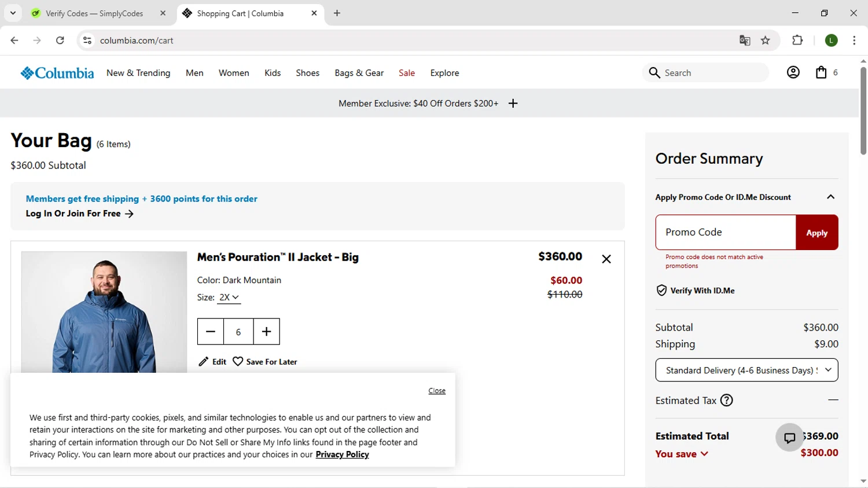Image resolution: width=868 pixels, height=488 pixels.
Task: Click Members get free shipping text
Action: click(141, 199)
